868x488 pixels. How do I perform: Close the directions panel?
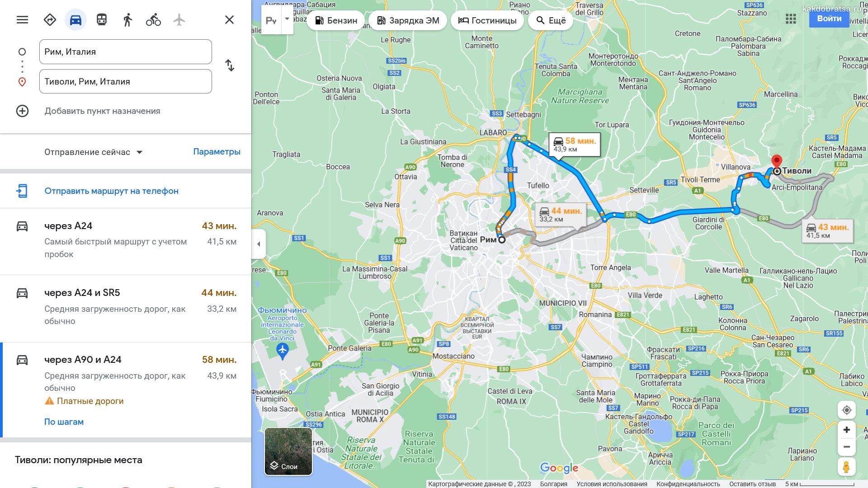point(229,20)
